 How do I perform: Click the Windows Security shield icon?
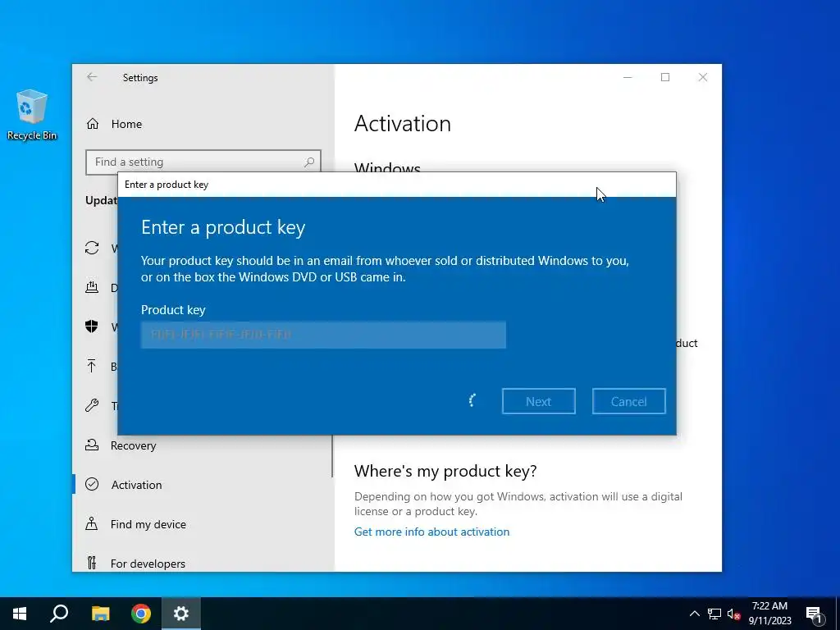[92, 326]
